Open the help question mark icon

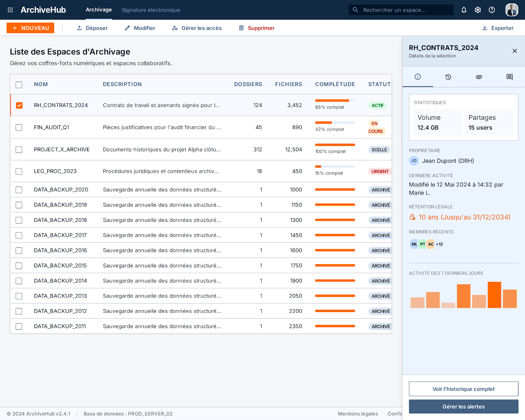(492, 10)
